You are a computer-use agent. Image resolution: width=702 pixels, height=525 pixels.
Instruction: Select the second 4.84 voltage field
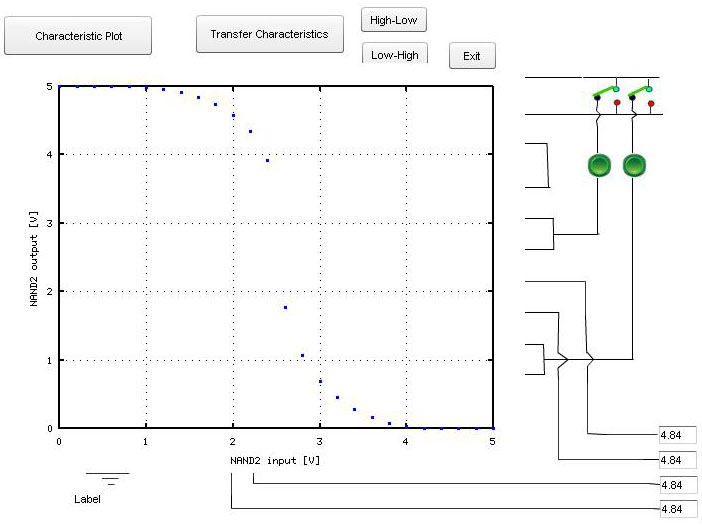tap(676, 460)
